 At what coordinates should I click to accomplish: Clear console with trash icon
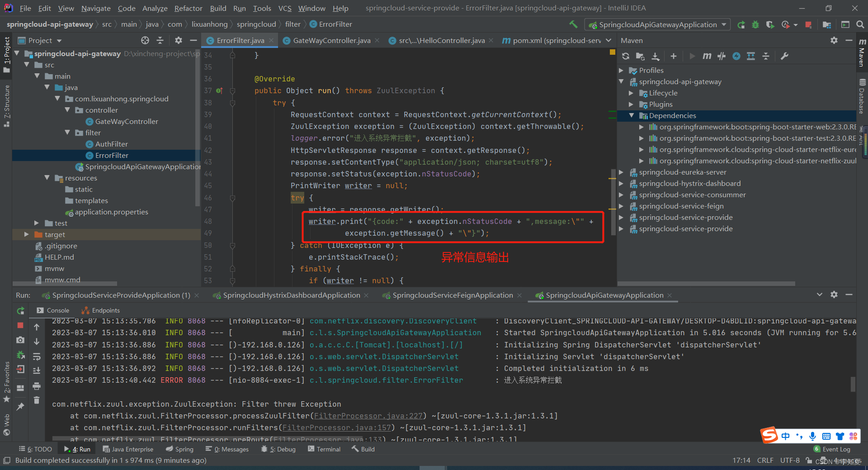37,400
